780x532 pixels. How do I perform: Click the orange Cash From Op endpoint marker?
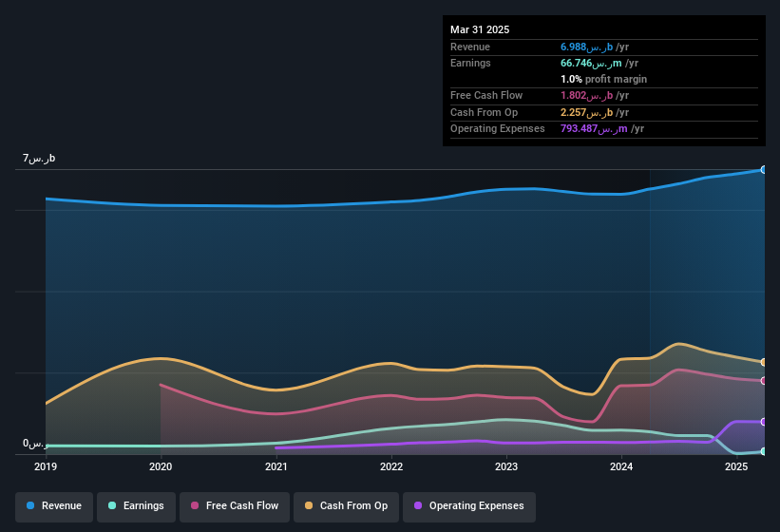tap(764, 362)
